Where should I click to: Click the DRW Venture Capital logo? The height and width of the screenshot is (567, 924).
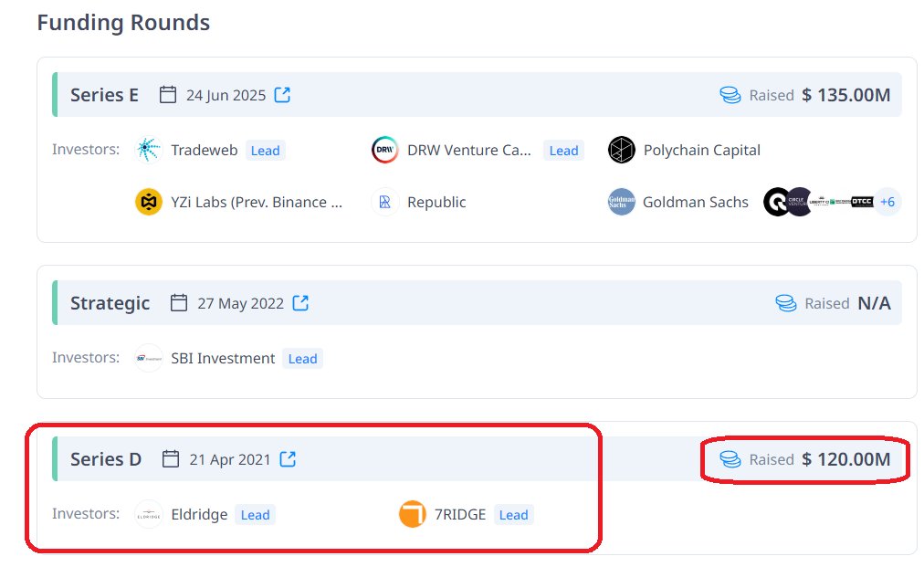coord(384,150)
